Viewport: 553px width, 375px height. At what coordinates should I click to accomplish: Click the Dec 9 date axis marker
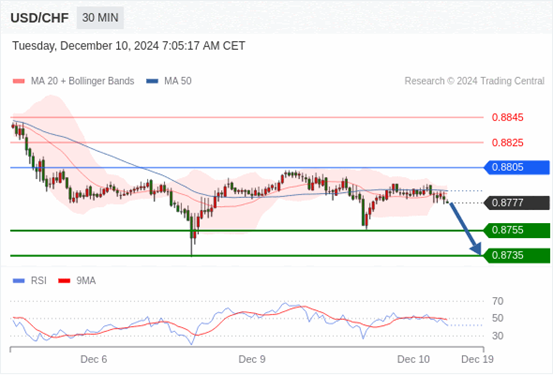252,359
